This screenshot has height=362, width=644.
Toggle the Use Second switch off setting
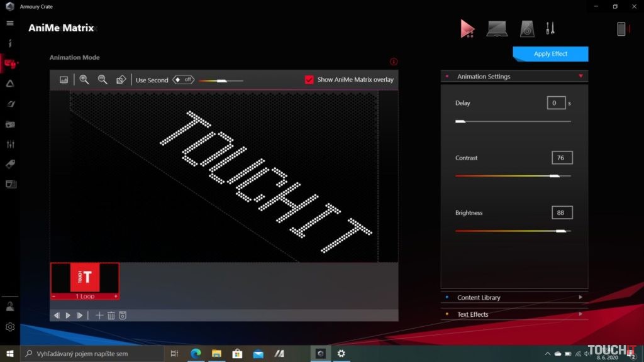pyautogui.click(x=182, y=80)
